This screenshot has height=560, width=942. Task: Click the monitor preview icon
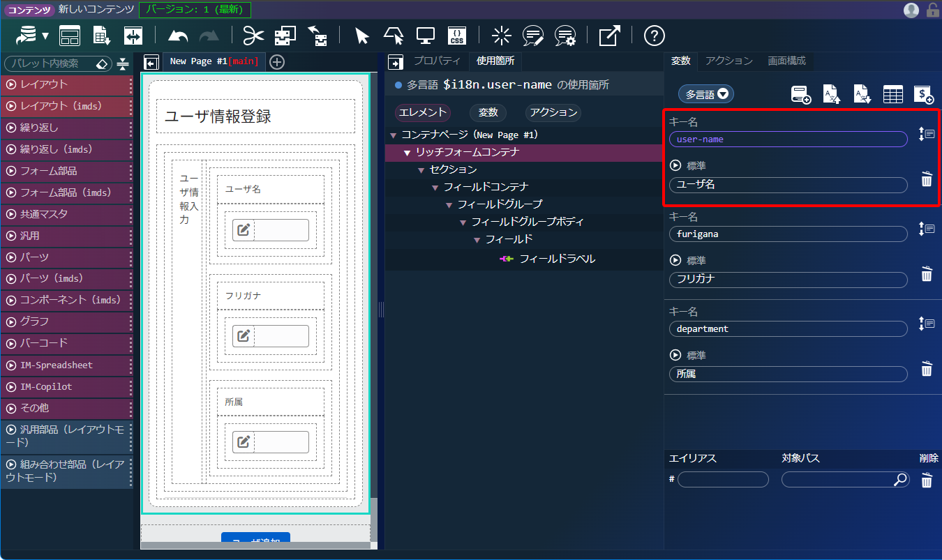(426, 36)
